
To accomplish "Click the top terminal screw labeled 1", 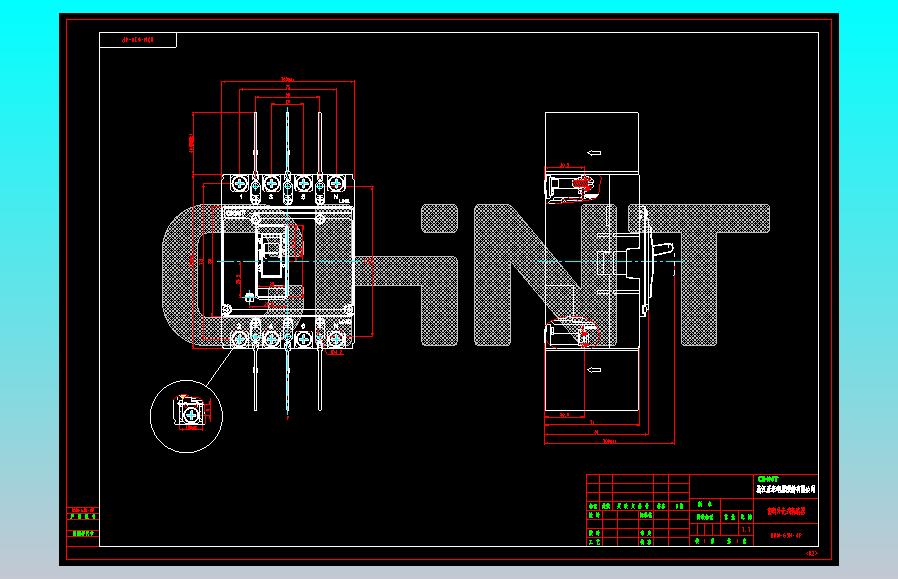I will [239, 184].
